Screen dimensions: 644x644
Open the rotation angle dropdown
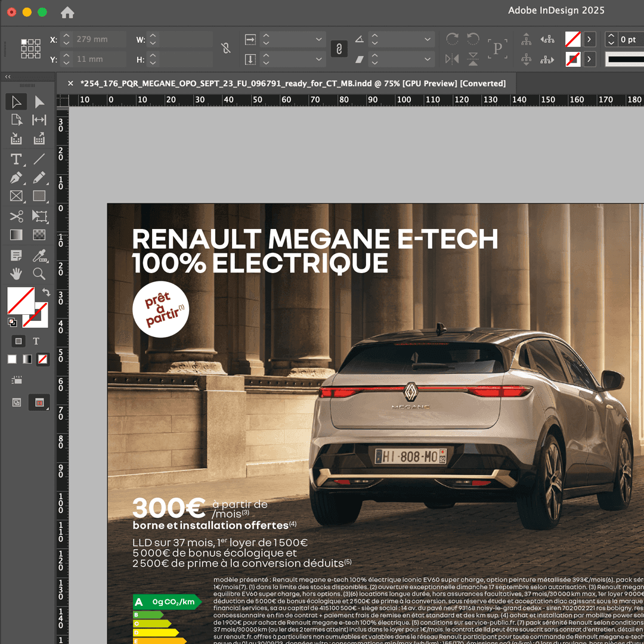[x=428, y=39]
